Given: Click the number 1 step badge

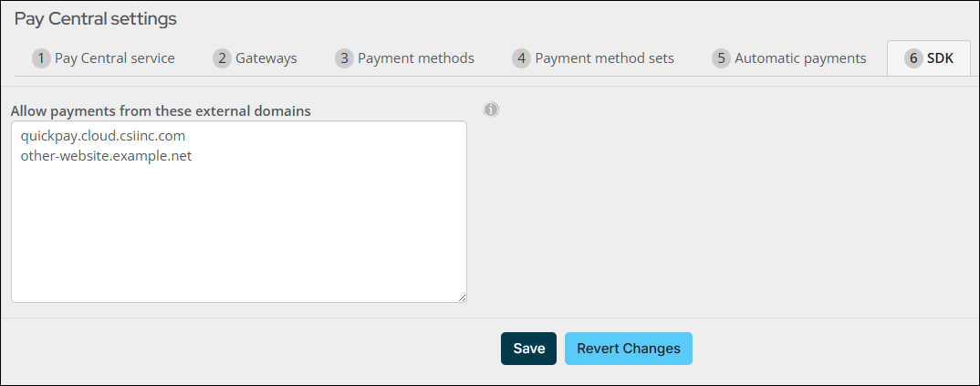Looking at the screenshot, I should (41, 58).
